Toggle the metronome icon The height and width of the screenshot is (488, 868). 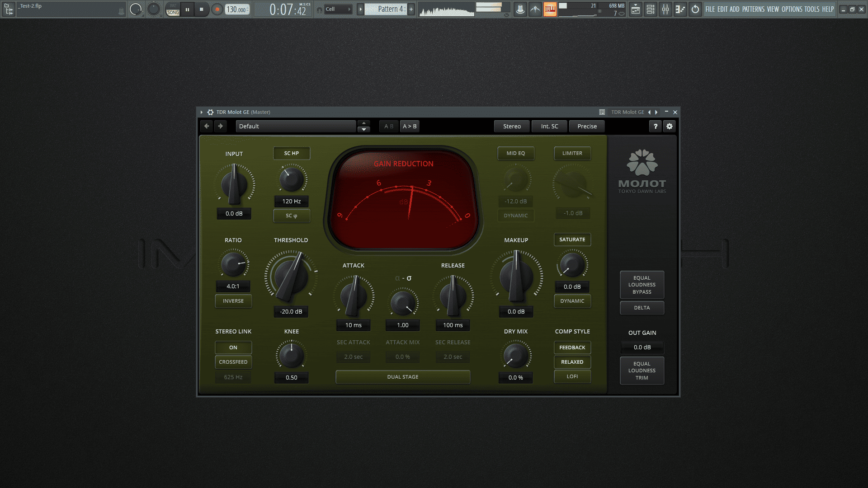point(520,9)
